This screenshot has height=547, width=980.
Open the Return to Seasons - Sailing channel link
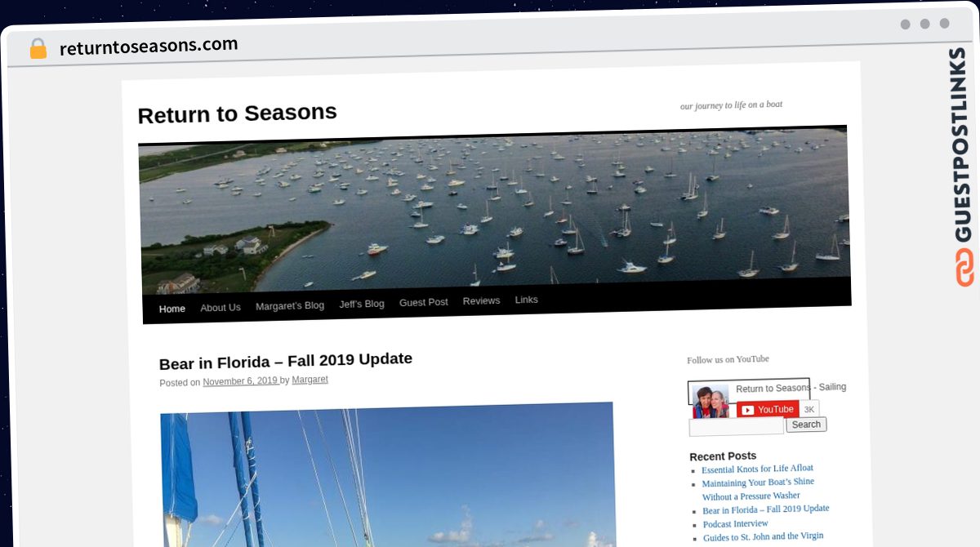791,388
